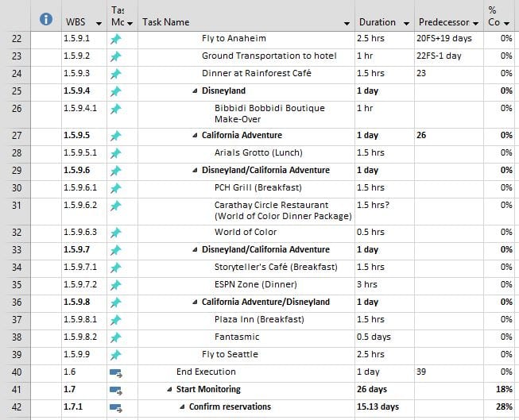Click the pin icon for Fly to Seattle

click(x=115, y=355)
